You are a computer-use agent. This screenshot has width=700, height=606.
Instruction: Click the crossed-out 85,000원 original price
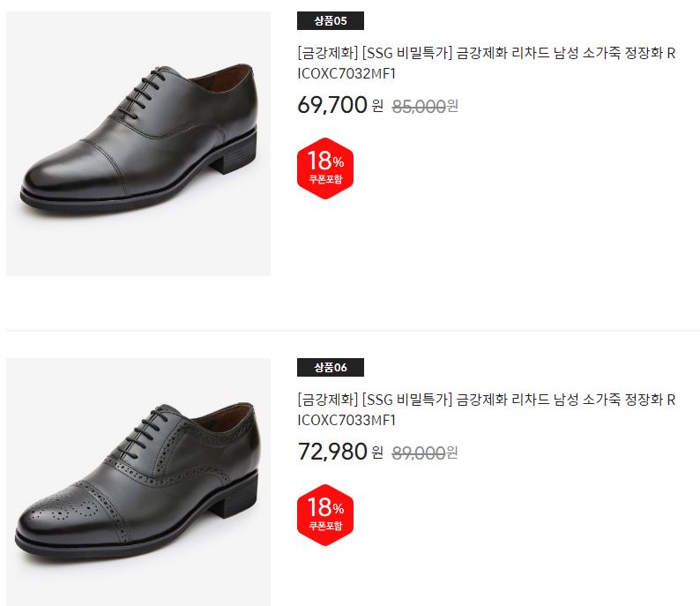click(425, 106)
